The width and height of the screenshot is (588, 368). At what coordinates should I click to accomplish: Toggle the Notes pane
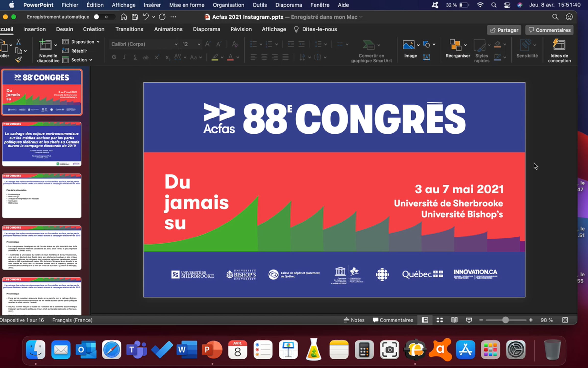click(354, 320)
